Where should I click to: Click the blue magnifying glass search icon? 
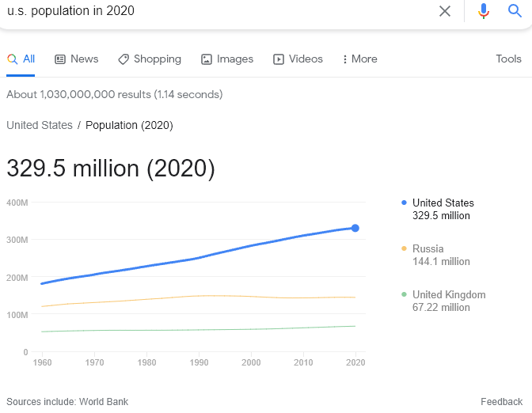pos(515,11)
